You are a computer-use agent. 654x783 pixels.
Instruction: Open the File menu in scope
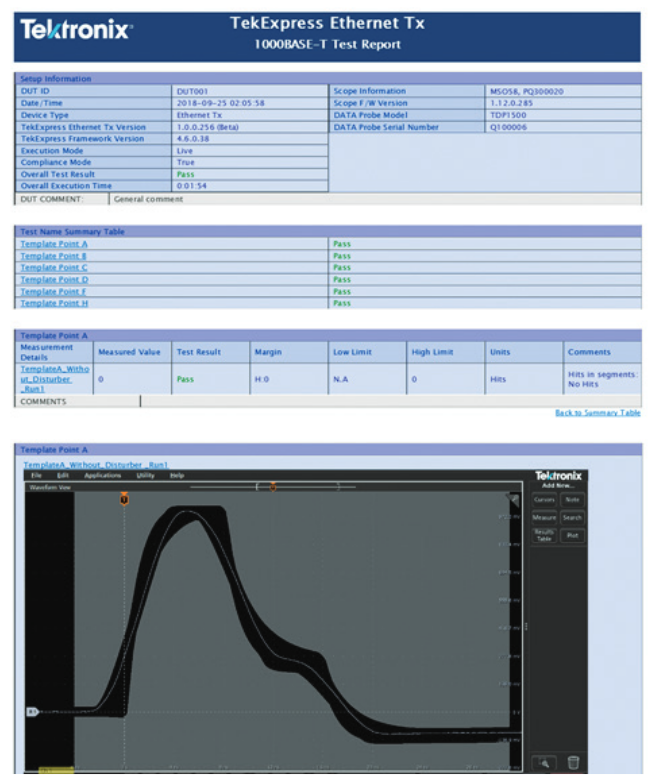(36, 475)
